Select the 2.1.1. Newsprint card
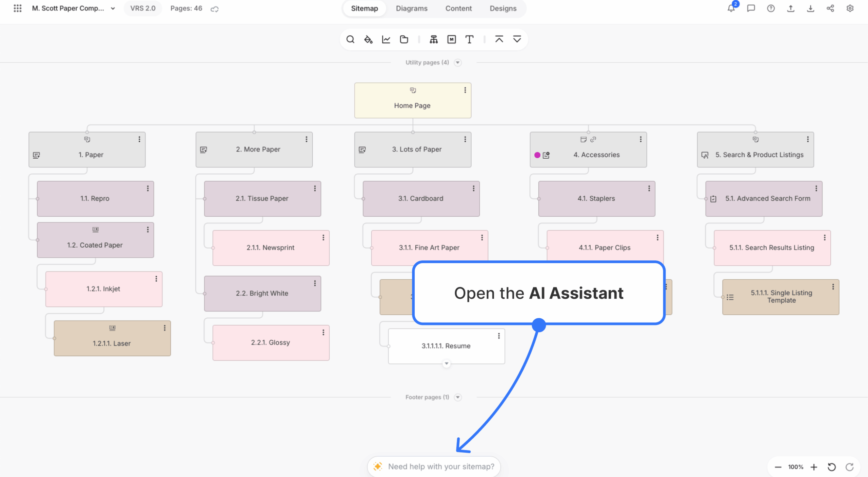This screenshot has width=868, height=477. coord(271,248)
